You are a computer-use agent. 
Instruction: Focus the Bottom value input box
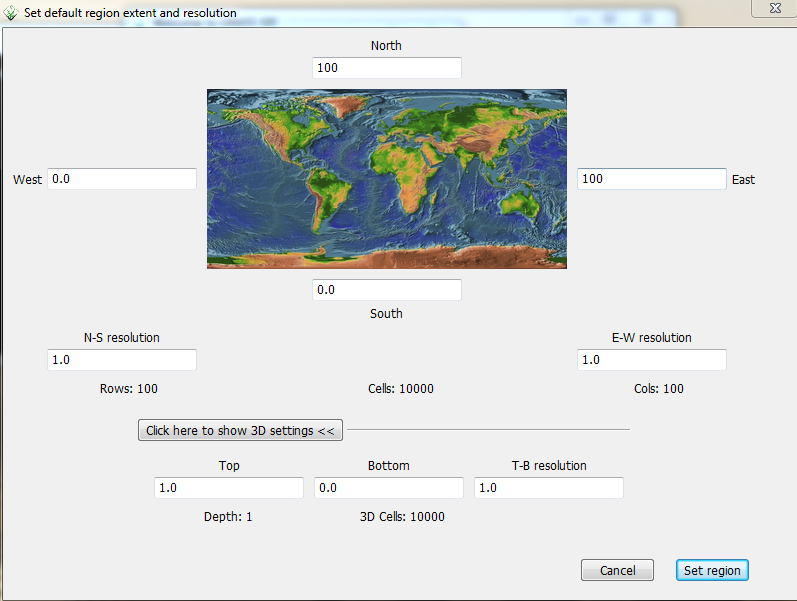(388, 488)
